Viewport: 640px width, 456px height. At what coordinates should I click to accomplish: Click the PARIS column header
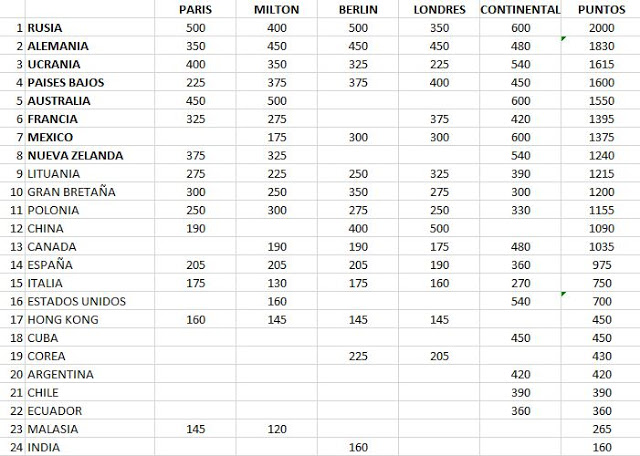point(195,9)
